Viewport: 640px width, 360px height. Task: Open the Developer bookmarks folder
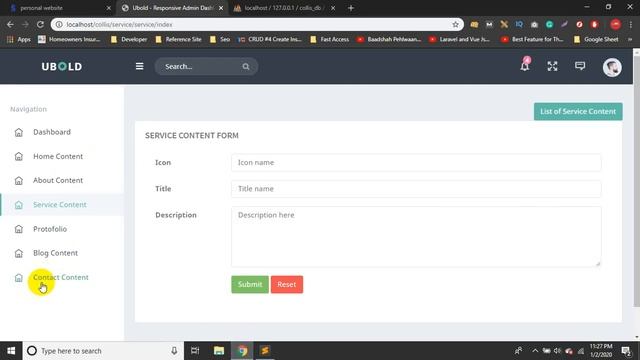tap(129, 40)
